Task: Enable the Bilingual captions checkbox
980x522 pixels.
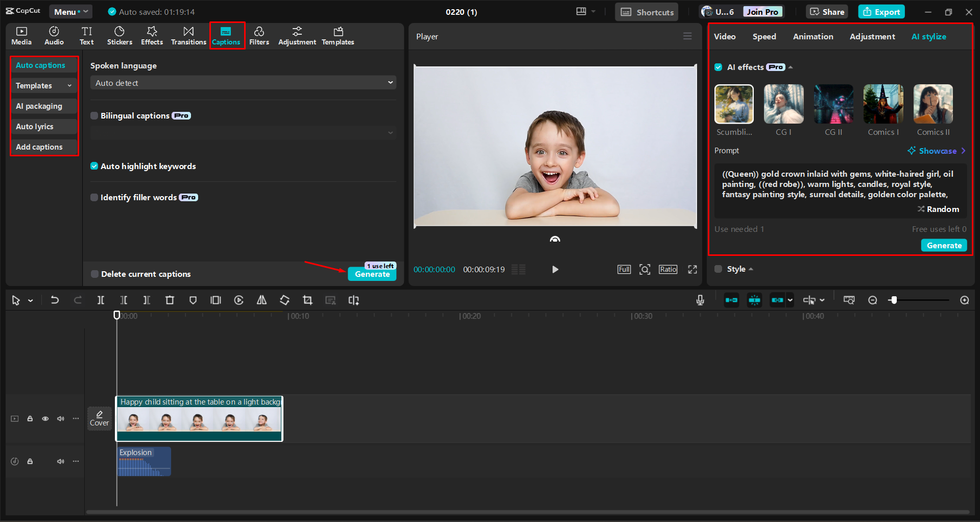Action: [94, 115]
